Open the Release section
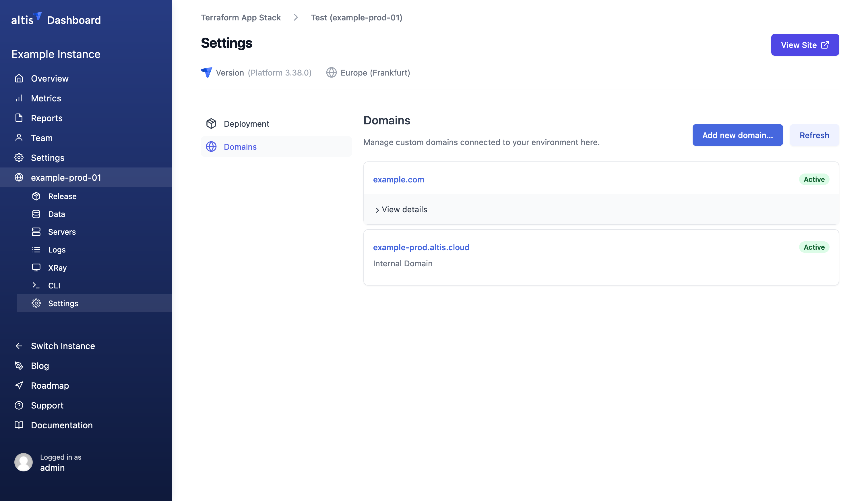The width and height of the screenshot is (868, 501). pyautogui.click(x=94, y=196)
